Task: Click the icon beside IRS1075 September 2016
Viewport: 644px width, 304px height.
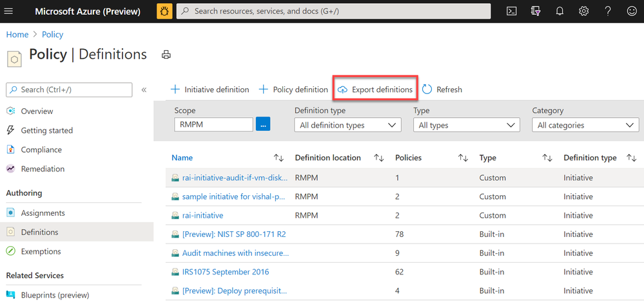Action: point(175,272)
